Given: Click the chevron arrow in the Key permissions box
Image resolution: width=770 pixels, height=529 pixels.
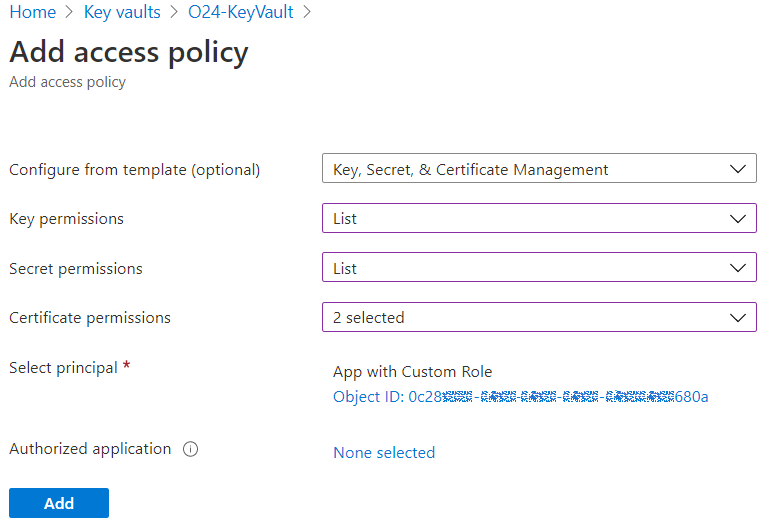Looking at the screenshot, I should tap(738, 218).
